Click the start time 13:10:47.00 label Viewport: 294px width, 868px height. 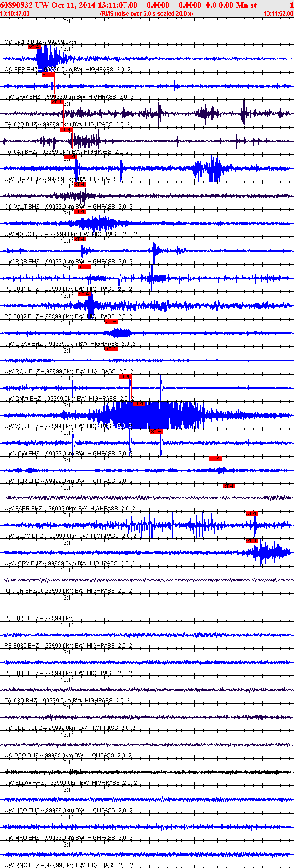15,14
